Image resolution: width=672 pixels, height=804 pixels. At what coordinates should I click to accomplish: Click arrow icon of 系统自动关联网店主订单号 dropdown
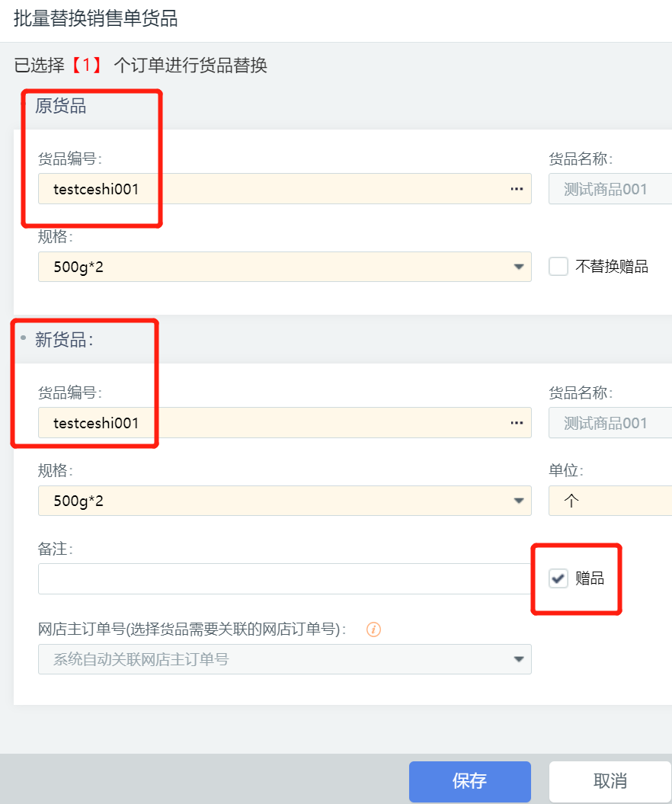(x=519, y=659)
